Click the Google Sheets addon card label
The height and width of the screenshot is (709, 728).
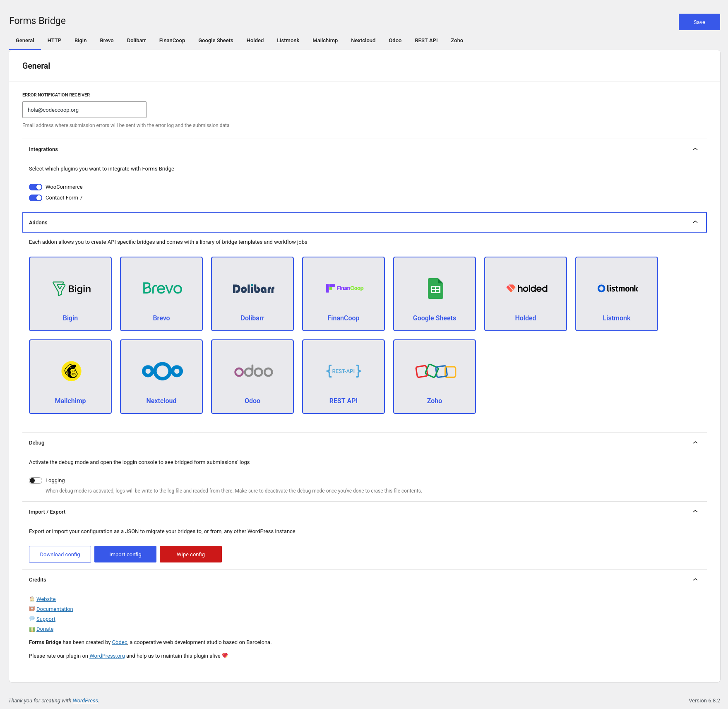click(435, 318)
